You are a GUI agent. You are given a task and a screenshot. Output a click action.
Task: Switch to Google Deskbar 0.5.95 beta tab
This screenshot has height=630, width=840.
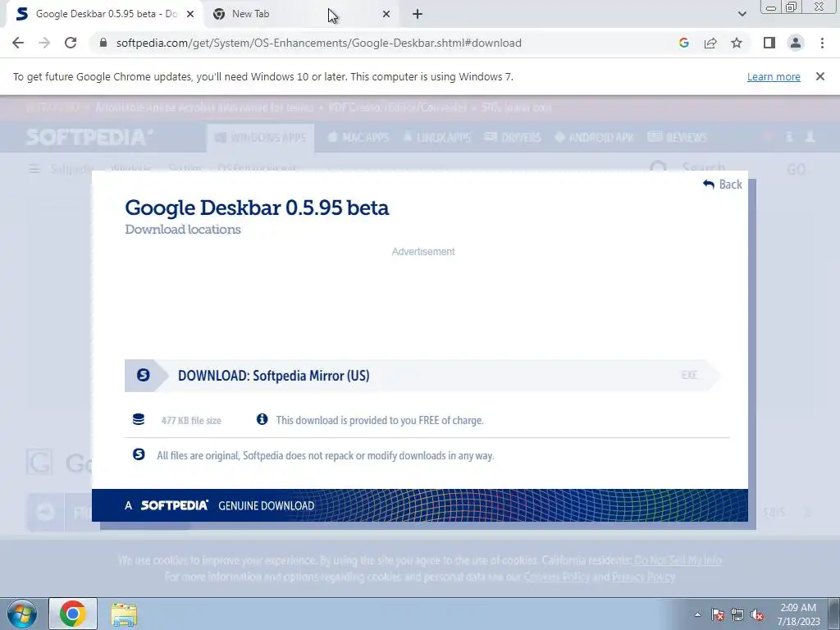pyautogui.click(x=105, y=14)
